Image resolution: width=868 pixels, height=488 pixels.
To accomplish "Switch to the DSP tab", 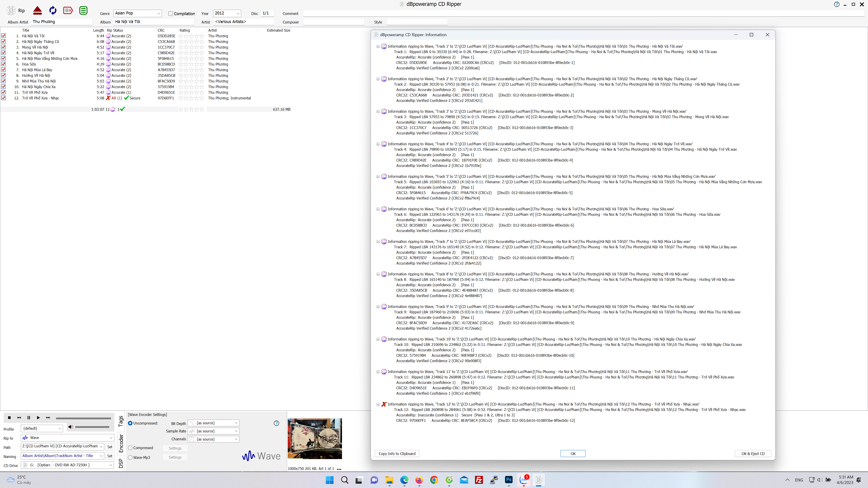I will pyautogui.click(x=121, y=464).
